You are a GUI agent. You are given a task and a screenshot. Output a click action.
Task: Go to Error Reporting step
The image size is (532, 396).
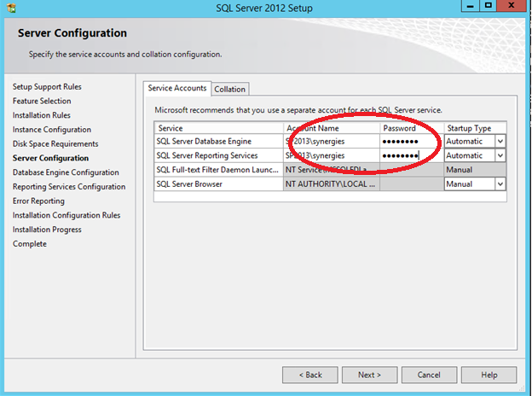tap(38, 201)
